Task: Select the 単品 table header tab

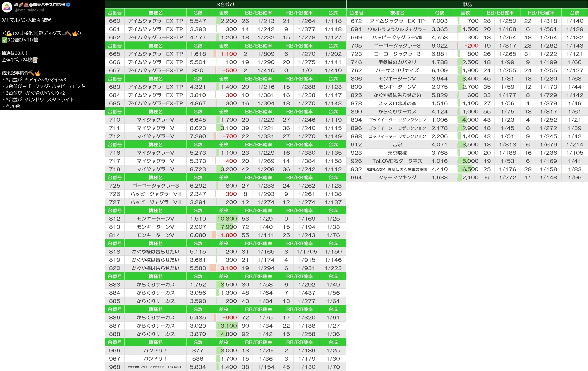Action: tap(467, 4)
